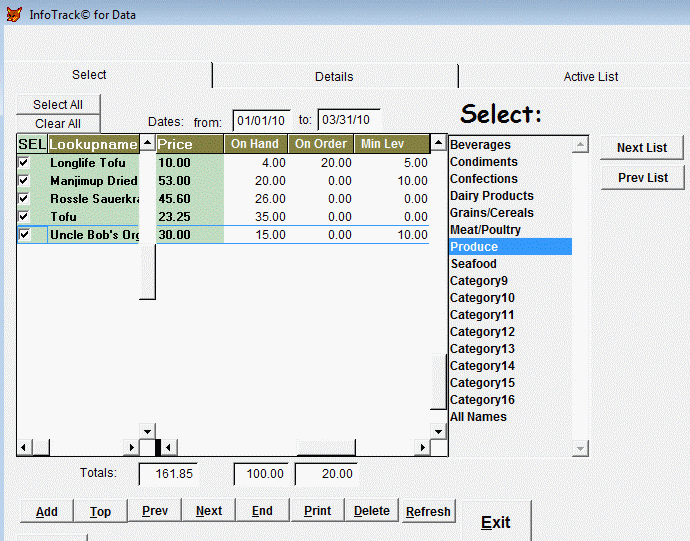The width and height of the screenshot is (690, 541).
Task: Edit the 'from' date field
Action: [261, 121]
